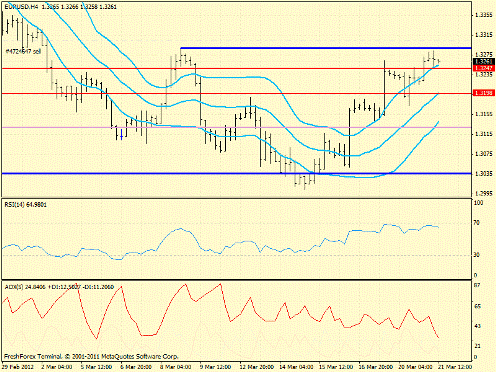Image resolution: width=496 pixels, height=372 pixels.
Task: Click the 16 Mar 20:00 time label
Action: (376, 367)
